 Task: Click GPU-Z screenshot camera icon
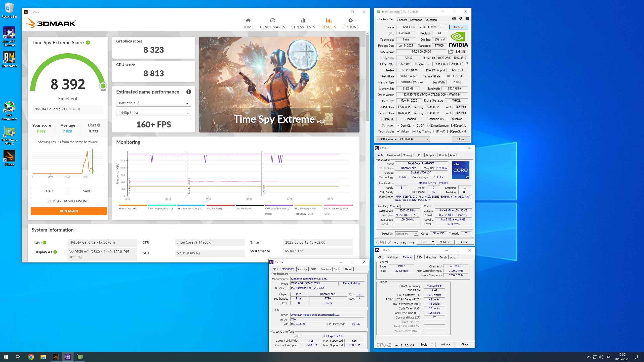point(454,18)
